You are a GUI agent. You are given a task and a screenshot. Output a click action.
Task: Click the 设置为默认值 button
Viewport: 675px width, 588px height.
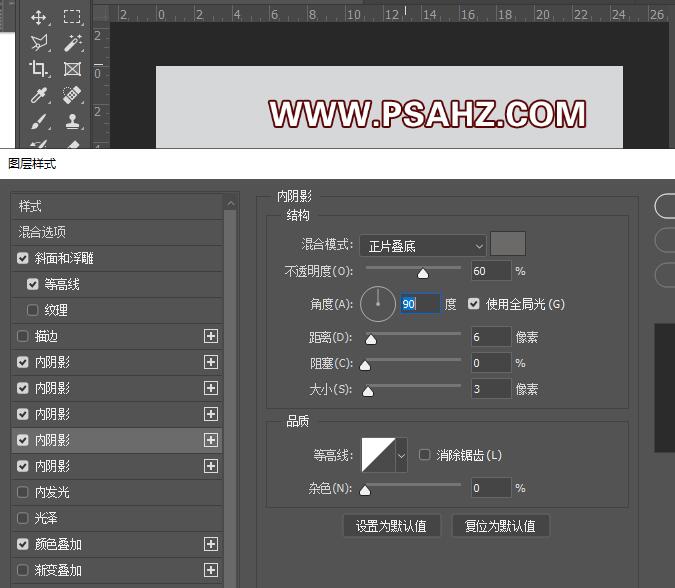point(392,526)
